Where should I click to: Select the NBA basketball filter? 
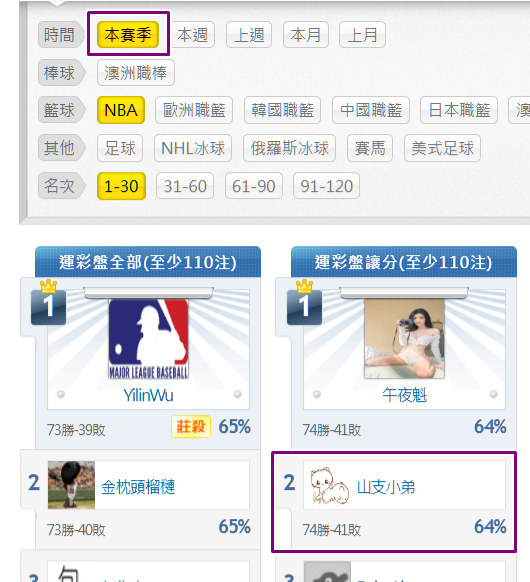121,110
